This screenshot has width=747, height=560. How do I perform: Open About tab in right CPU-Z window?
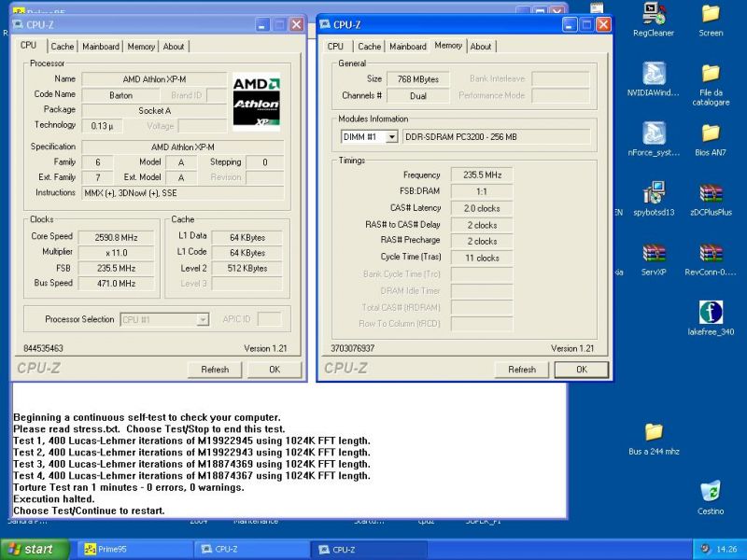click(x=481, y=47)
